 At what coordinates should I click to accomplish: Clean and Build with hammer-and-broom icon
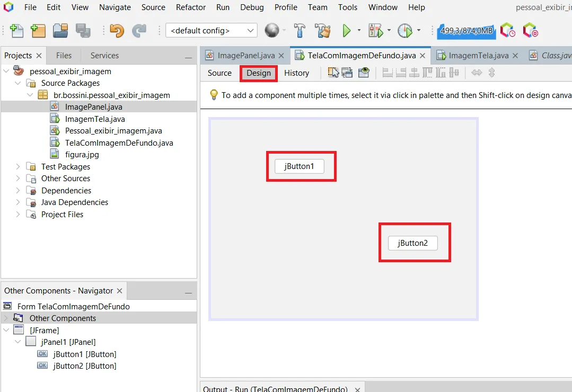point(322,31)
